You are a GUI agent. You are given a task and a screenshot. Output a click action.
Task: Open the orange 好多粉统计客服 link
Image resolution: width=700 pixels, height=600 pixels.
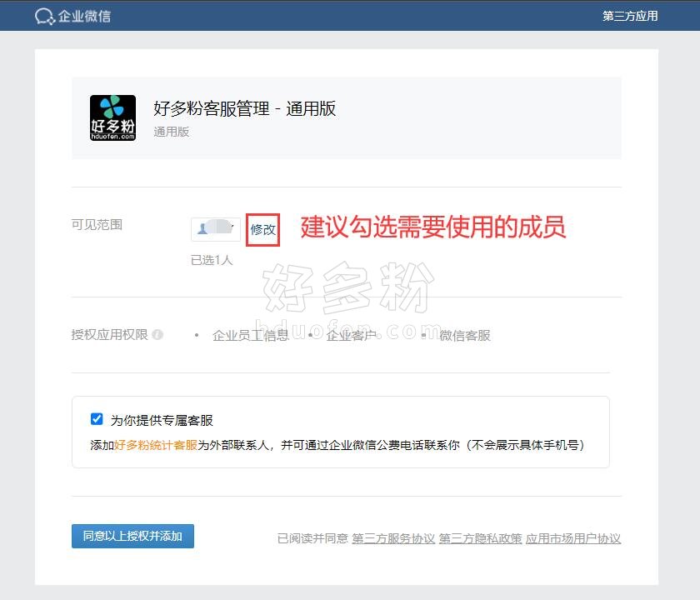[156, 445]
